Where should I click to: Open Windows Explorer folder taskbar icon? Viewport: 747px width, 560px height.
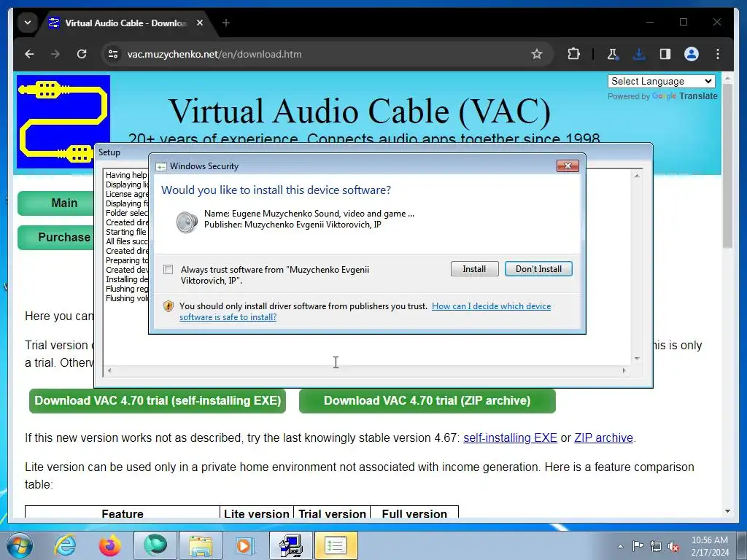click(x=201, y=545)
